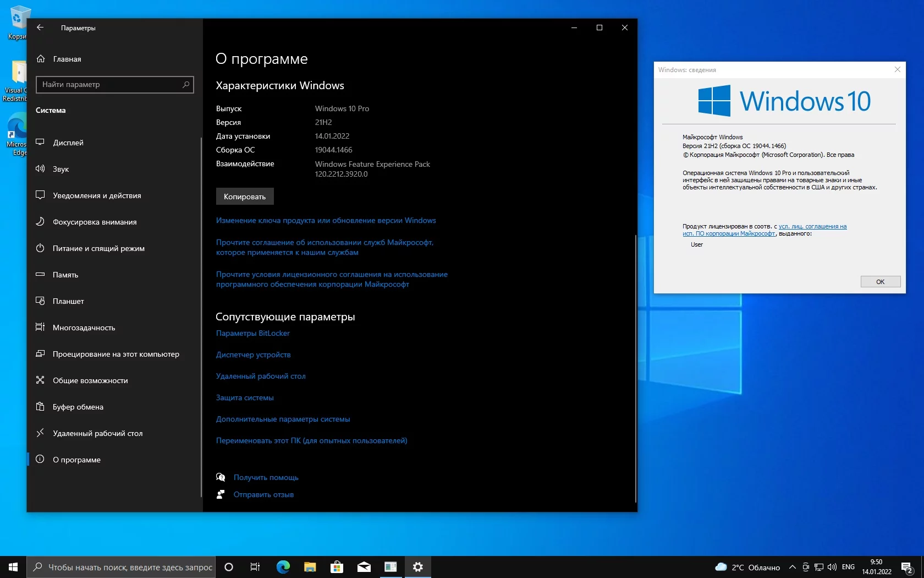Open the Защита системы link
The image size is (924, 578).
(x=244, y=397)
